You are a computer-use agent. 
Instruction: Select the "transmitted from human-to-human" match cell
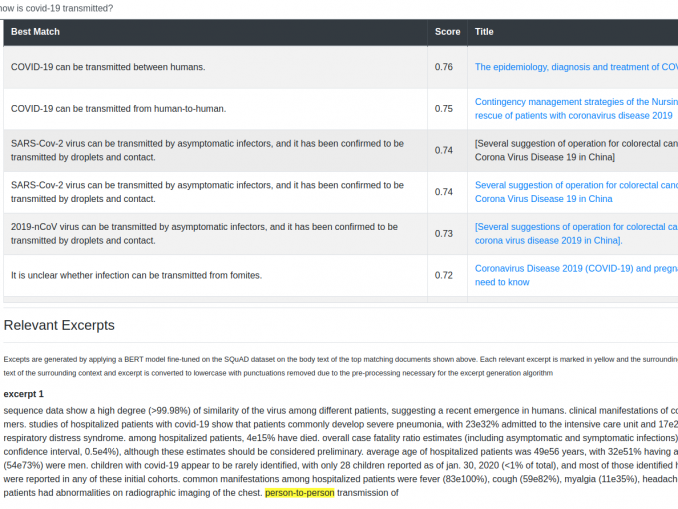coord(118,108)
